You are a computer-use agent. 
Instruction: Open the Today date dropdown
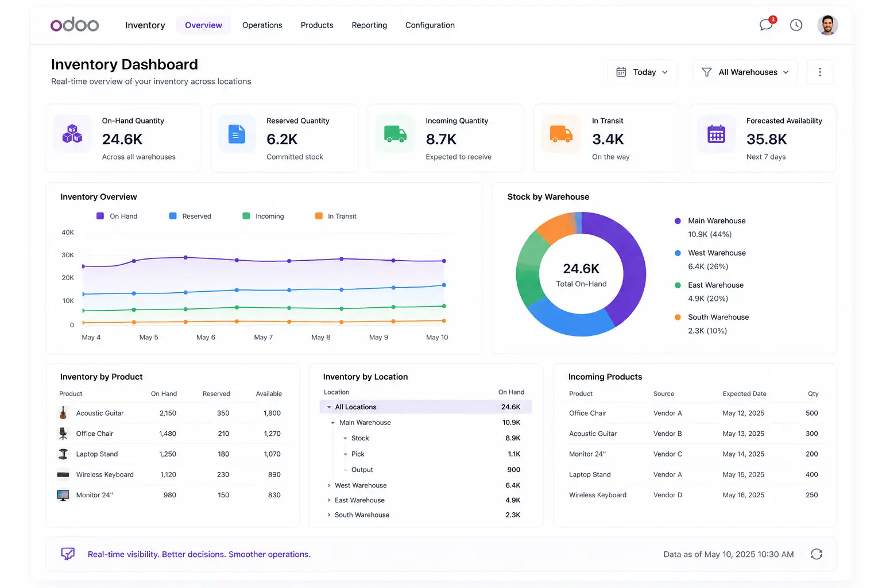[642, 72]
